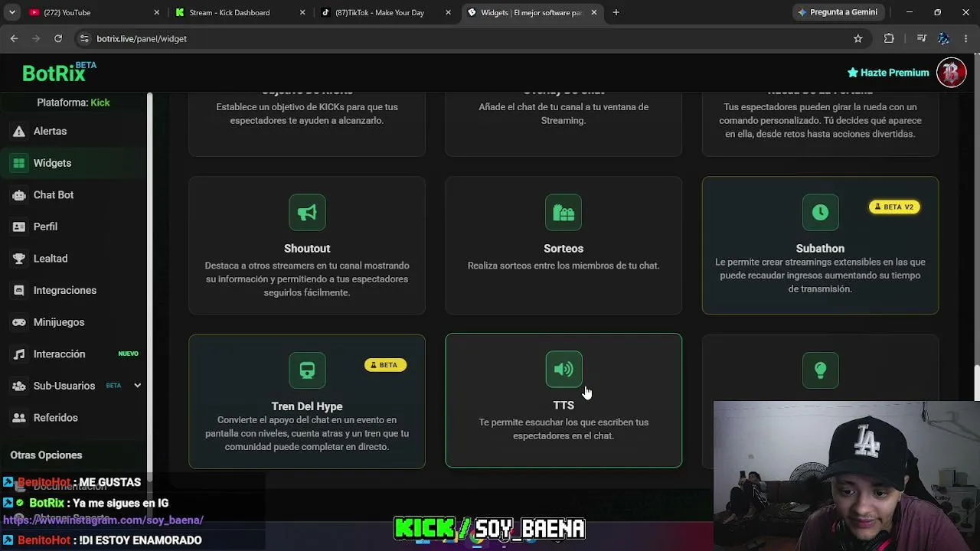Close the Widgets tab
The image size is (980, 551).
(594, 12)
